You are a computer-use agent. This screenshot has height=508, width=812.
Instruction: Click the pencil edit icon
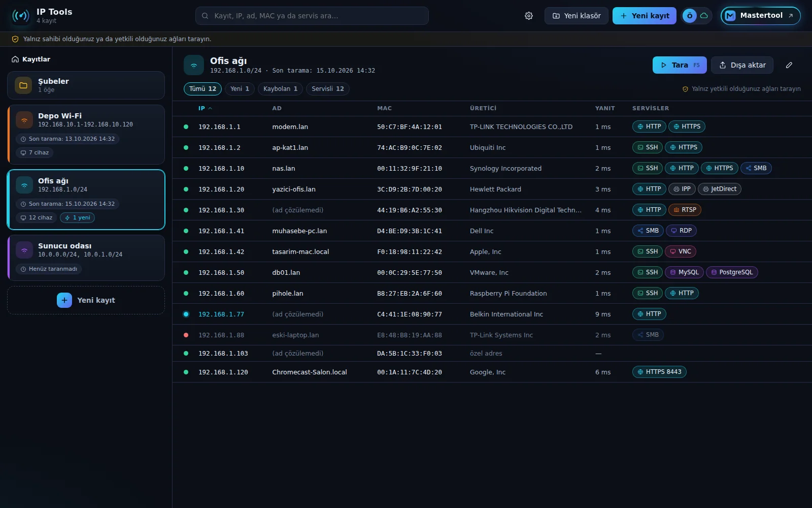[x=789, y=65]
